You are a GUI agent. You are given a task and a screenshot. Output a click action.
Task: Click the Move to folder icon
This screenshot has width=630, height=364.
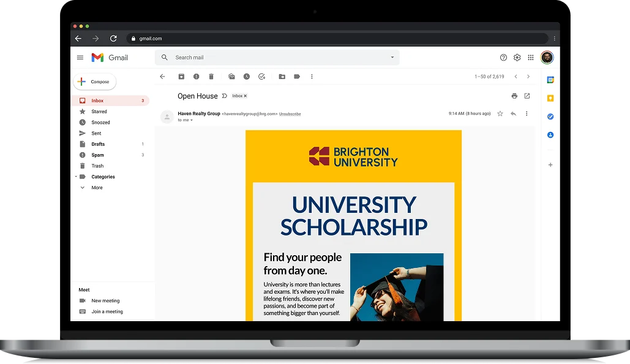282,76
